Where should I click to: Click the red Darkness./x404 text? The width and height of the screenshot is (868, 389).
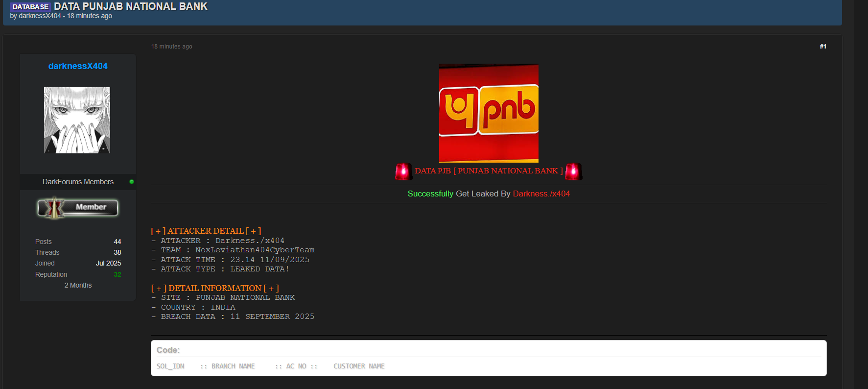point(541,194)
